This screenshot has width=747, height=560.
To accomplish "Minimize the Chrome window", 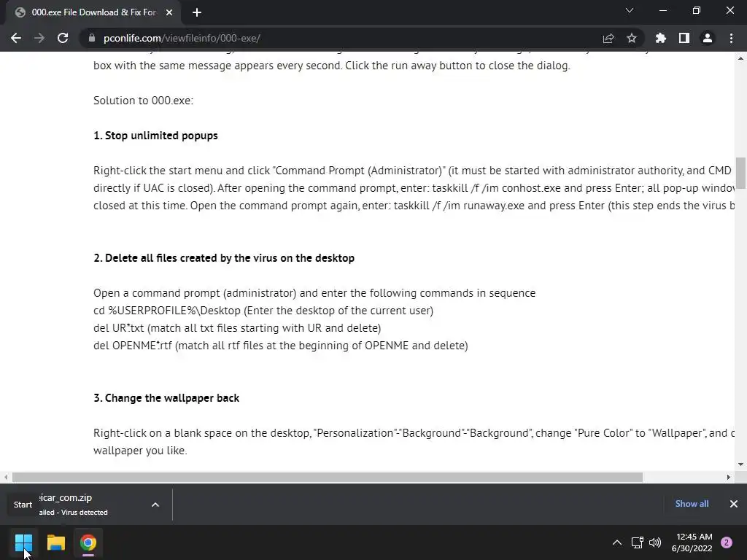I will coord(662,10).
